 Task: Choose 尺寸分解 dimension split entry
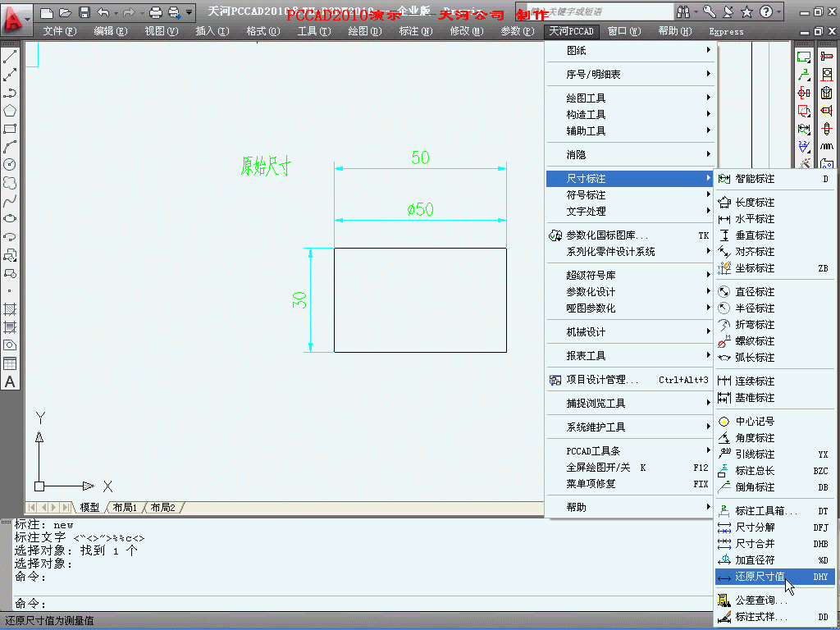[x=774, y=527]
